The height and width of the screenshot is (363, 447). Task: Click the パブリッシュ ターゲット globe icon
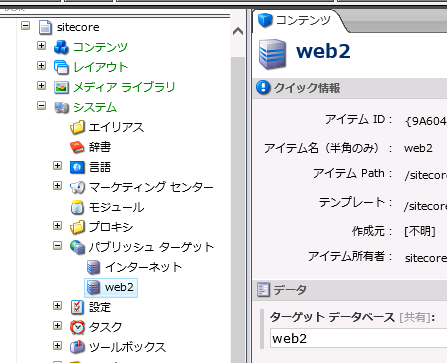[x=77, y=247]
